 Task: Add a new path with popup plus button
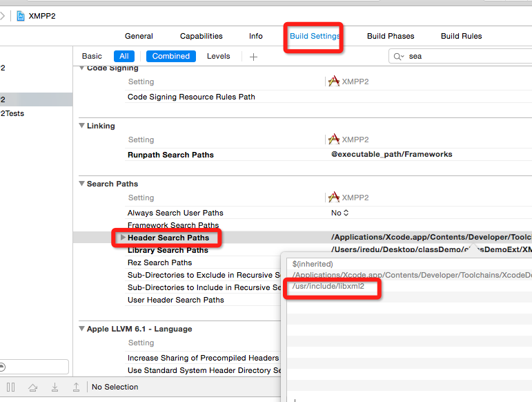(x=295, y=401)
